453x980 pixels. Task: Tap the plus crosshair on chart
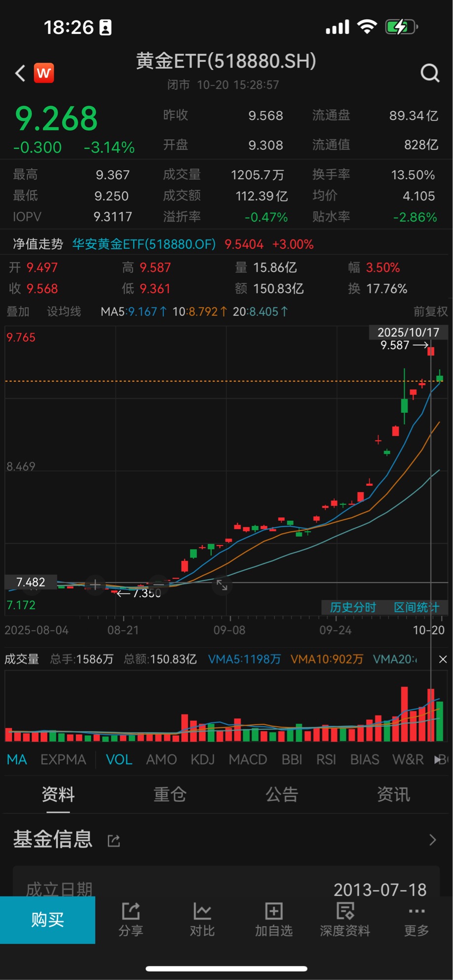[95, 585]
